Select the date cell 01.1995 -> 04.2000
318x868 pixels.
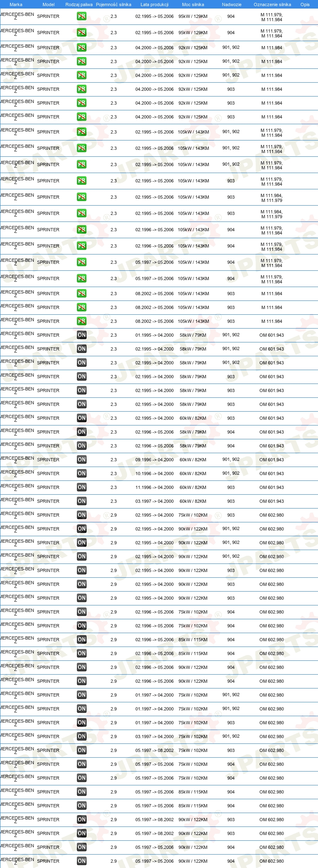coord(155,335)
